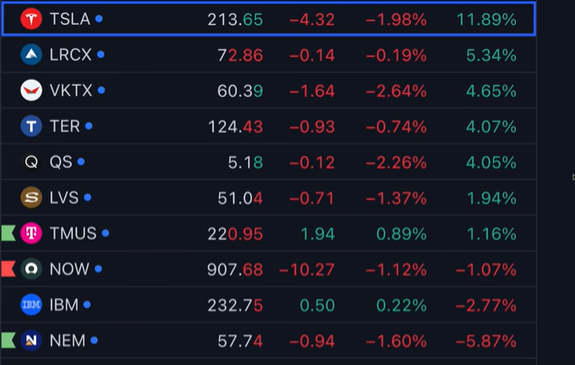575x365 pixels.
Task: Click the IBM change percent 0.22%
Action: click(x=402, y=306)
